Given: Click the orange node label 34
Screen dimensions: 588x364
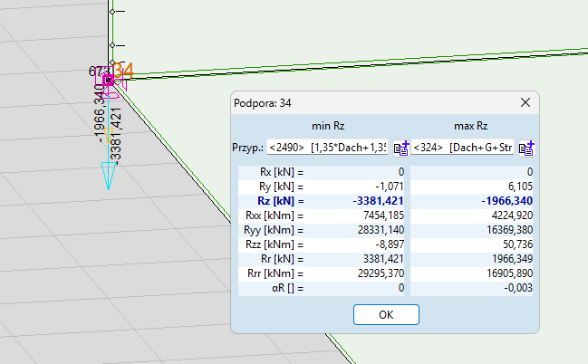Looking at the screenshot, I should click(x=124, y=70).
